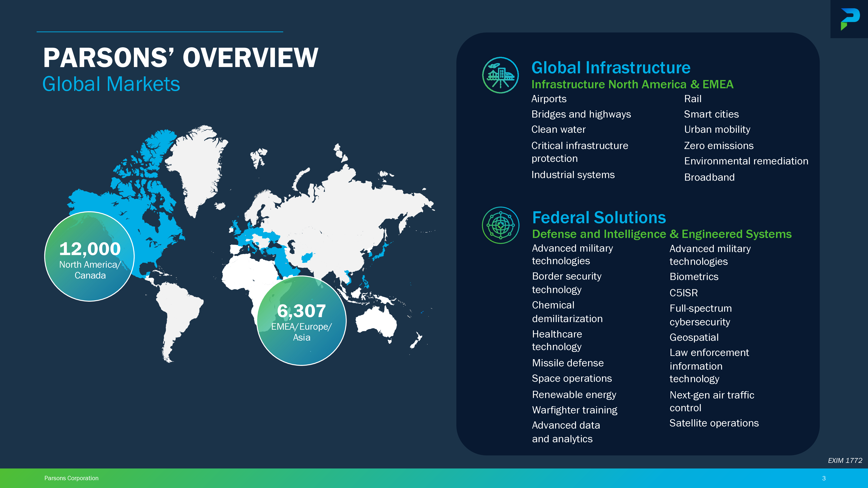Click Law enforcement information technology text

709,366
